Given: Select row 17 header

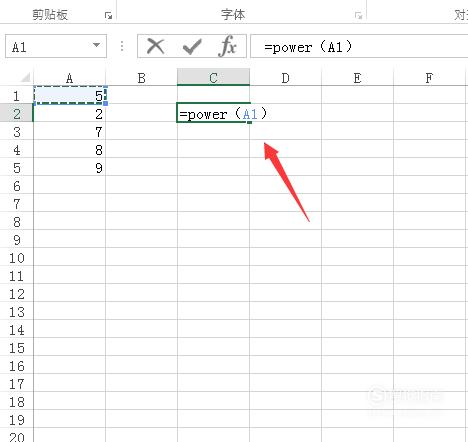Looking at the screenshot, I should tap(16, 384).
